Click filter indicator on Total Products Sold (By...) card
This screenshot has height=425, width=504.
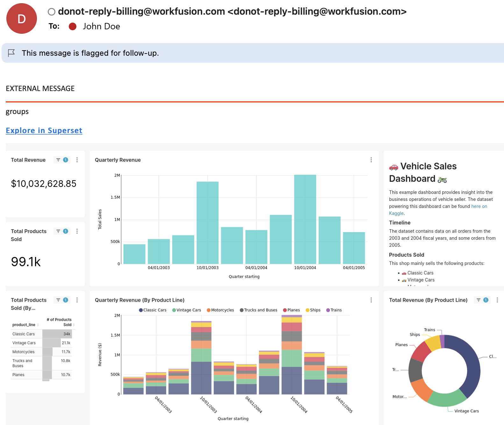[62, 300]
